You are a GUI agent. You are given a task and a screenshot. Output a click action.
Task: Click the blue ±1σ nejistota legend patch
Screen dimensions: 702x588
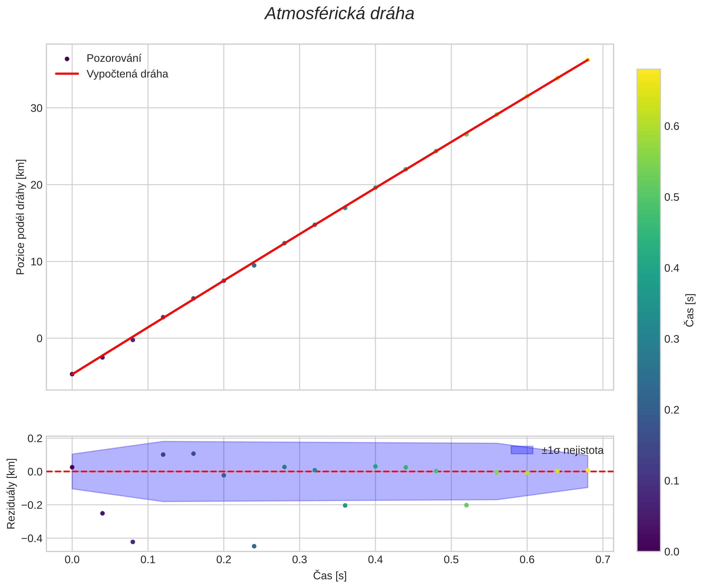pyautogui.click(x=522, y=450)
